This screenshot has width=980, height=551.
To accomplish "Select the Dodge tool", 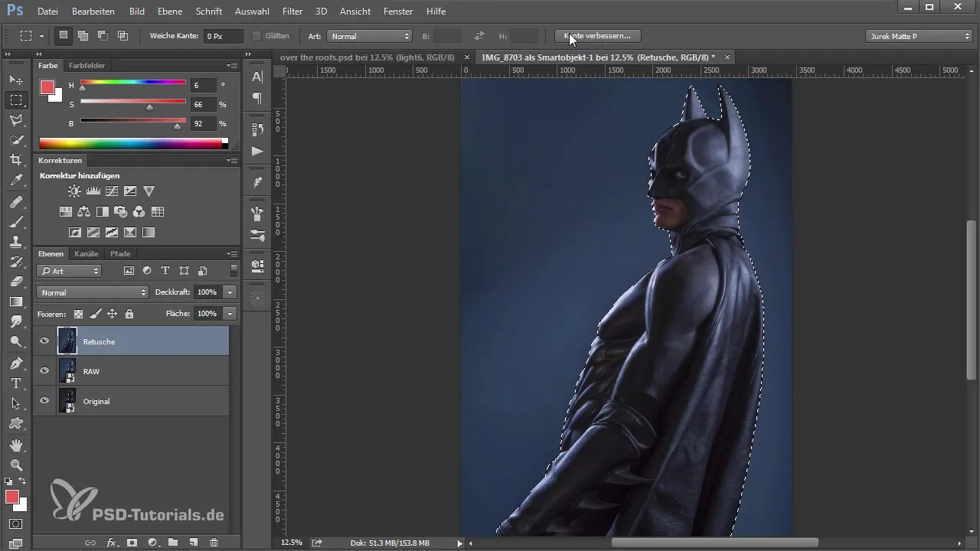I will (16, 341).
